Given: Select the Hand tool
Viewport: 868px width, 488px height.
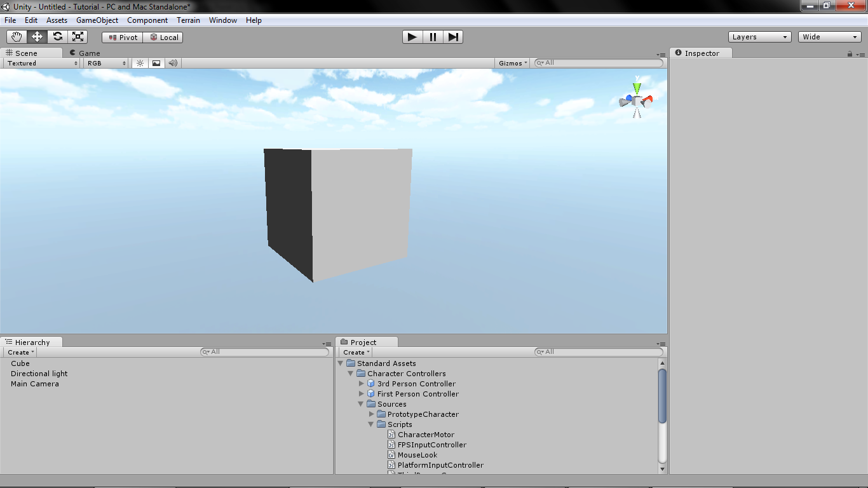Looking at the screenshot, I should tap(17, 37).
